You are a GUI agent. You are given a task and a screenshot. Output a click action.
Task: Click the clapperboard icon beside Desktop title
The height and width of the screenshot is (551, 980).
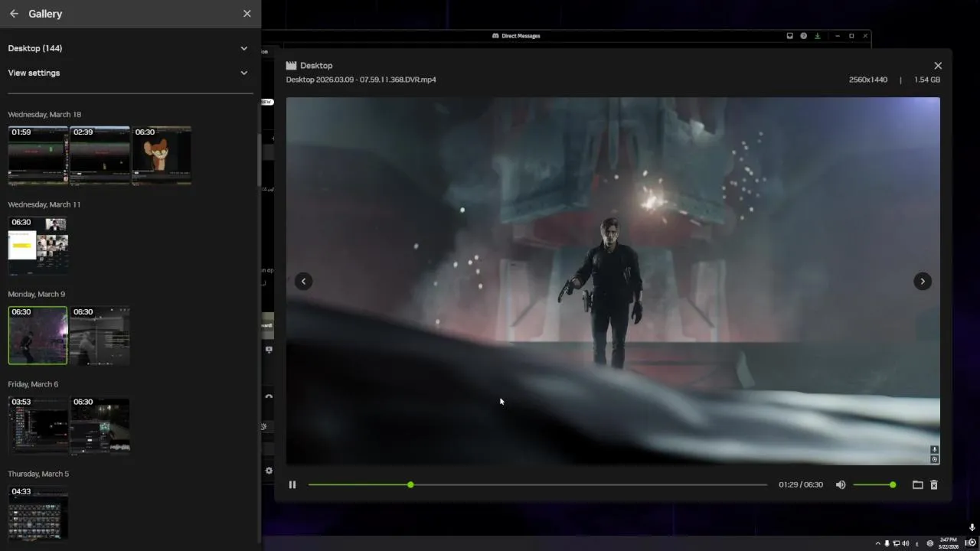[291, 65]
